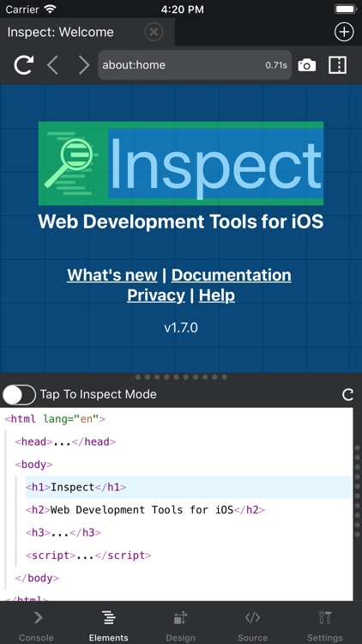Viewport: 362px width, 644px height.
Task: Open the Documentation link
Action: point(231,275)
